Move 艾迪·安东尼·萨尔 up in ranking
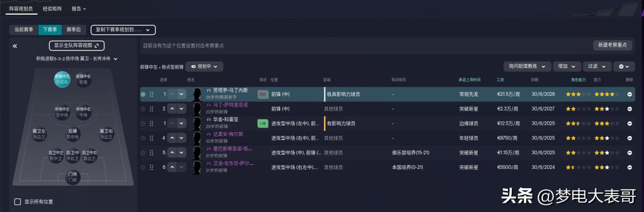 pyautogui.click(x=172, y=167)
